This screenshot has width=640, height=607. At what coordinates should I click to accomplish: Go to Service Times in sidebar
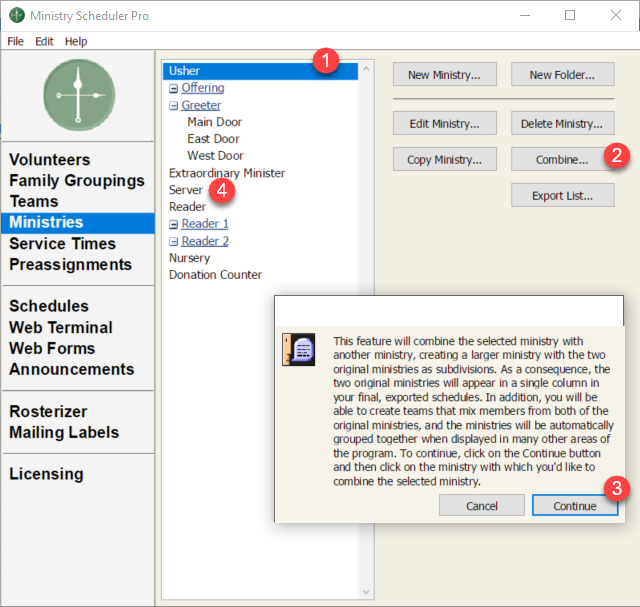tap(63, 244)
